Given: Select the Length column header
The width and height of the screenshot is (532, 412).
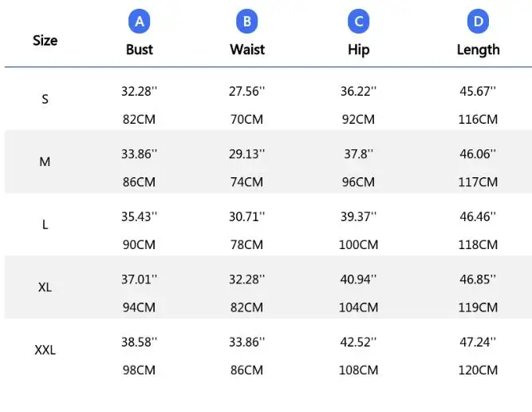Looking at the screenshot, I should pyautogui.click(x=478, y=50).
